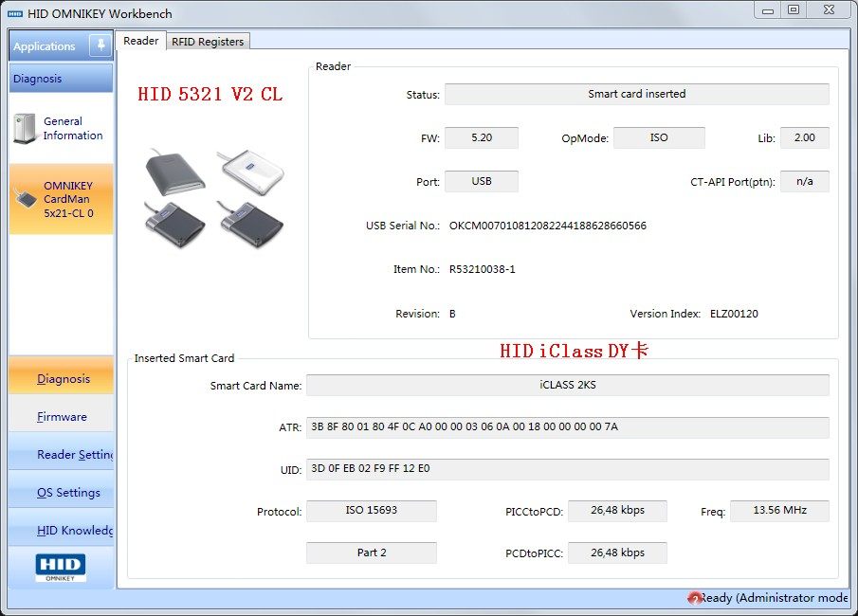This screenshot has width=858, height=616.
Task: Click the Protocol field ISO 15693
Action: (372, 511)
